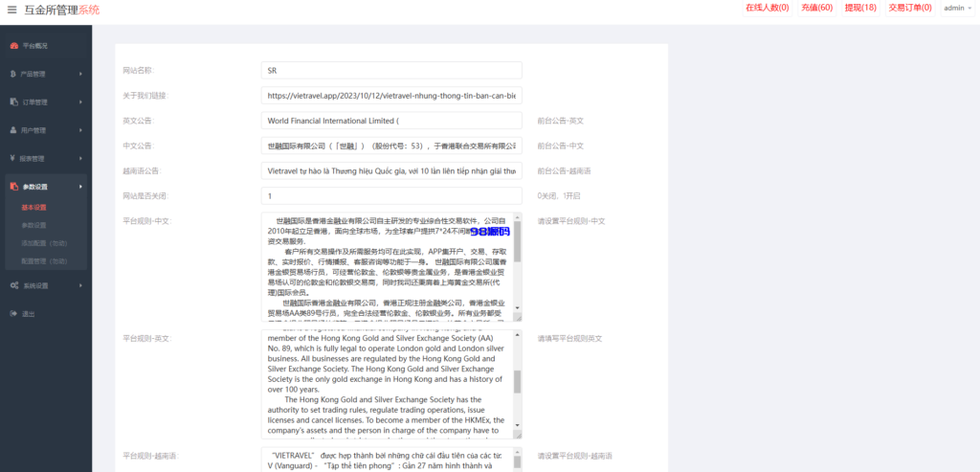
Task: Expand the 系统设置 submenu arrow
Action: coord(80,285)
